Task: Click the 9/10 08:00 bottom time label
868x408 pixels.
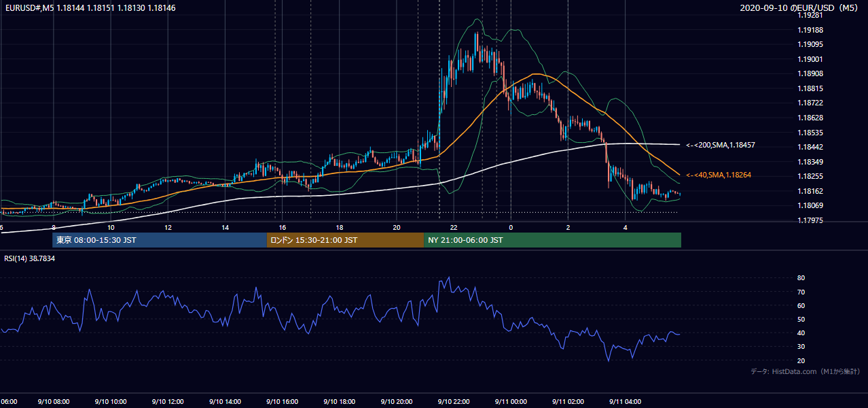Action: [x=53, y=402]
